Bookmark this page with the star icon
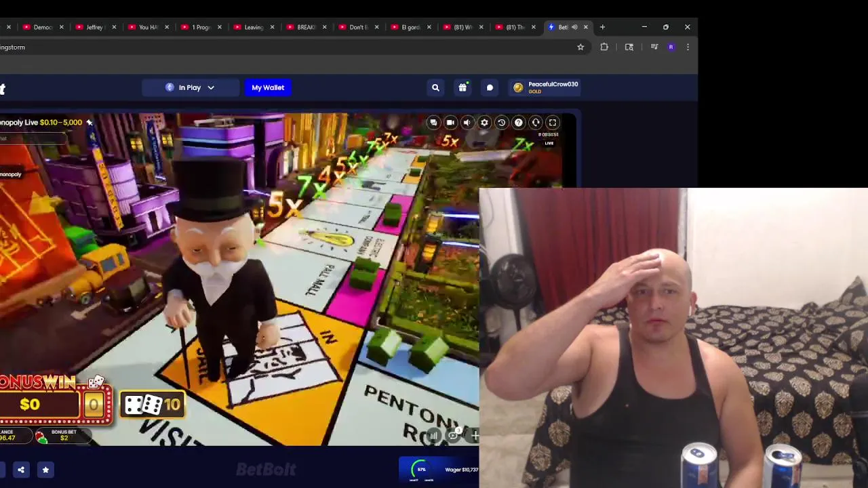 pyautogui.click(x=580, y=47)
